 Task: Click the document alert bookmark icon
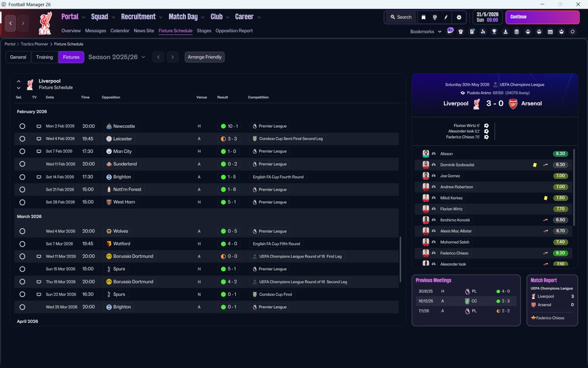pos(472,32)
